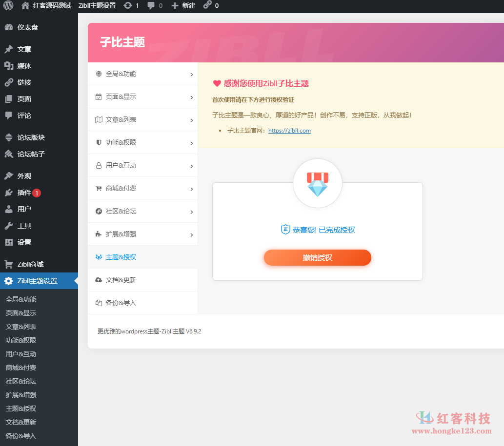Click the 子比主题 header title
The image size is (504, 446).
[x=122, y=42]
